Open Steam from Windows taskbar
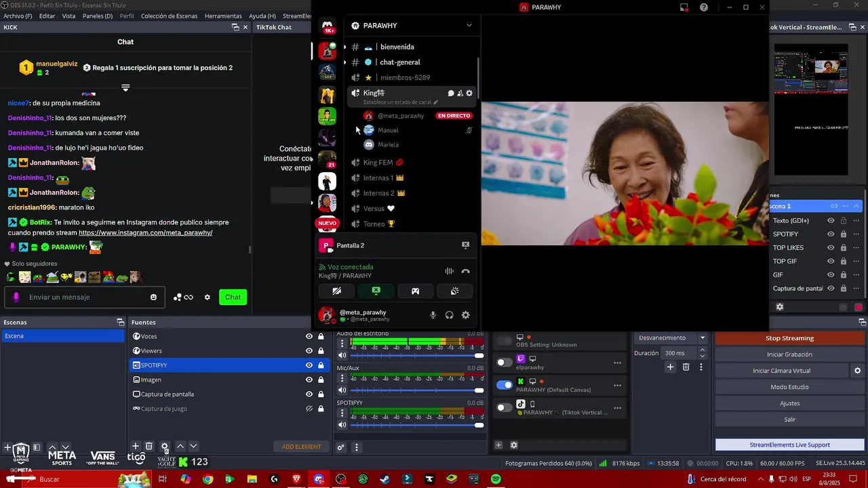 point(384,479)
